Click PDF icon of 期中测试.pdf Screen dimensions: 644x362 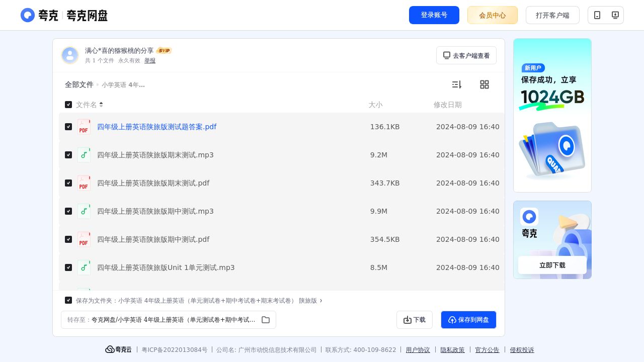click(84, 239)
